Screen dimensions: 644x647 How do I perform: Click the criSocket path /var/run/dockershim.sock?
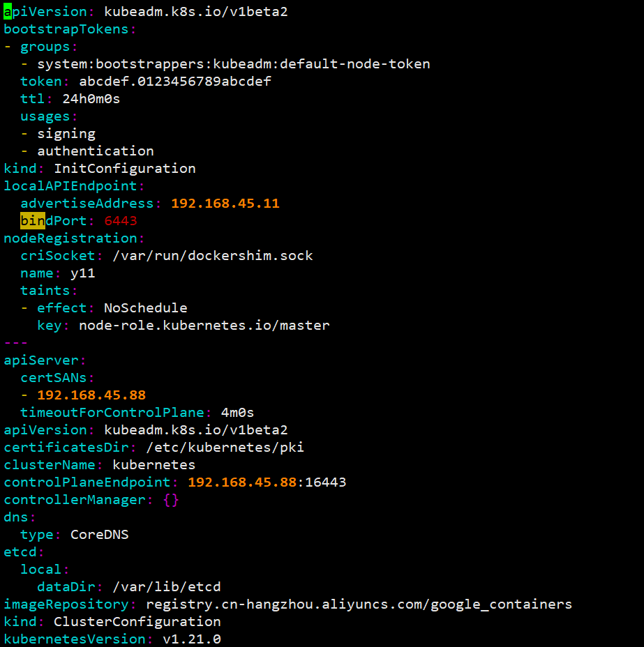[213, 256]
